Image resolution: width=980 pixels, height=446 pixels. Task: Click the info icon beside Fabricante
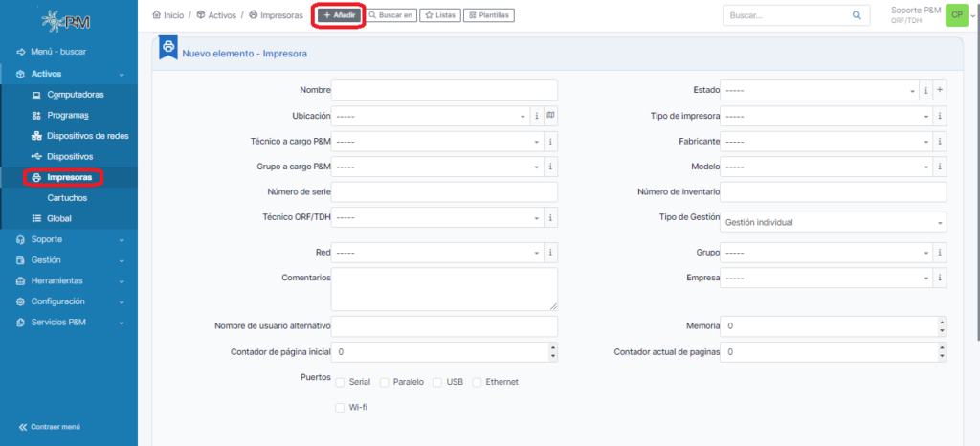coord(940,142)
